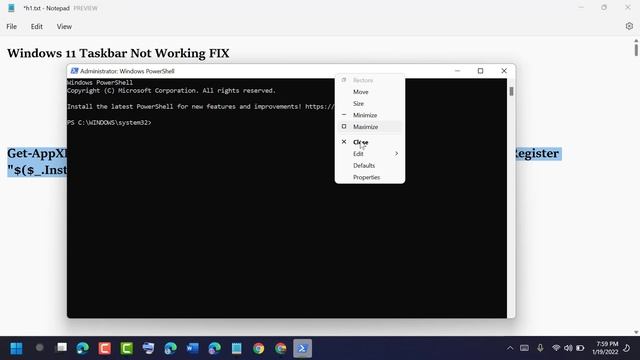Choose Size in the PowerShell window menu
This screenshot has width=640, height=360.
pyautogui.click(x=370, y=104)
